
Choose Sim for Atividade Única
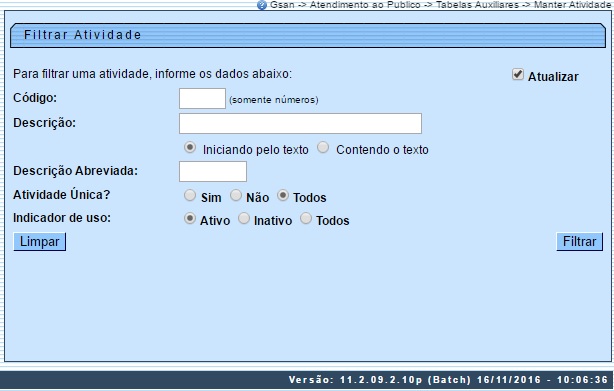point(190,195)
